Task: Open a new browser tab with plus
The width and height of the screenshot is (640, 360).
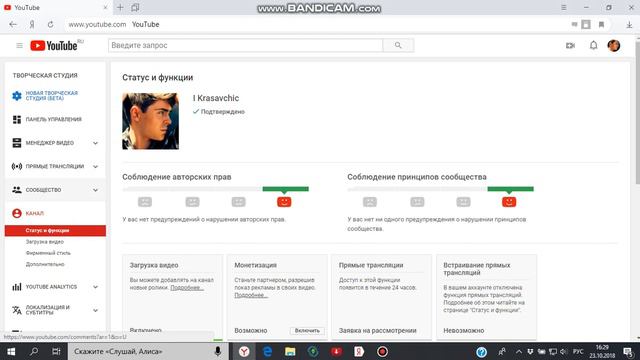Action: [120, 7]
